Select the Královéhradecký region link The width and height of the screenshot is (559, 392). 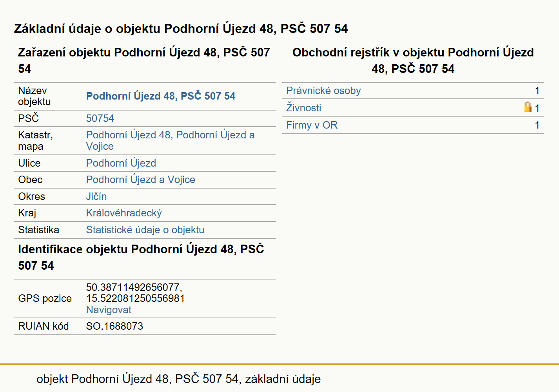coord(124,213)
